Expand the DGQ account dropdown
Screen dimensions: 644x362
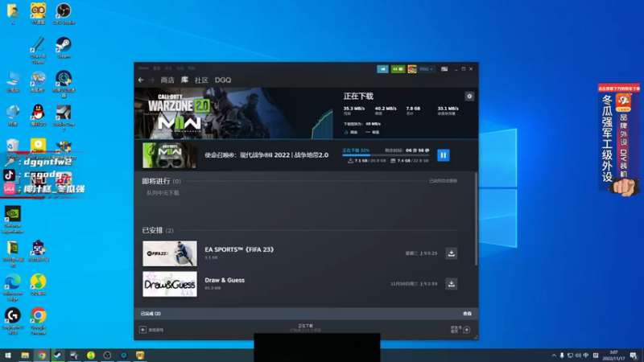(x=426, y=69)
